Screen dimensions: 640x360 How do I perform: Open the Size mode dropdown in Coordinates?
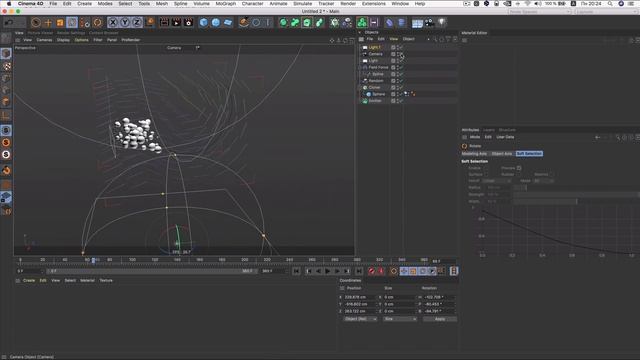pos(400,319)
